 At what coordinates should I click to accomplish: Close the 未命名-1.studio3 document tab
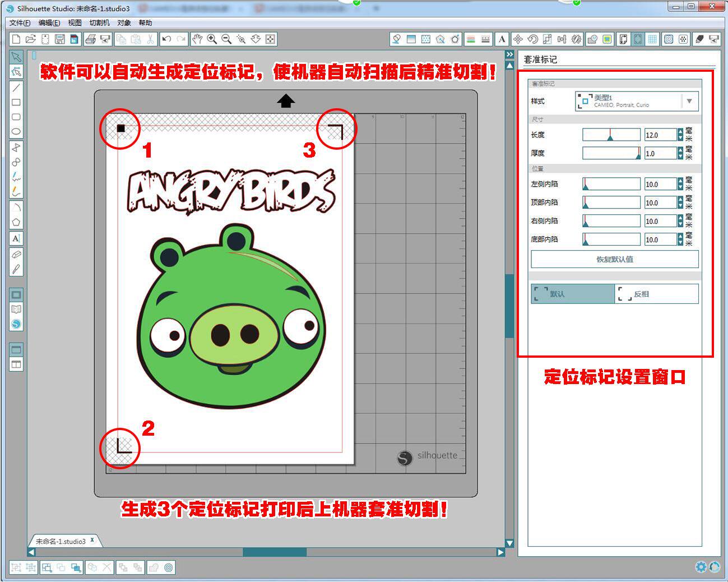pyautogui.click(x=92, y=541)
